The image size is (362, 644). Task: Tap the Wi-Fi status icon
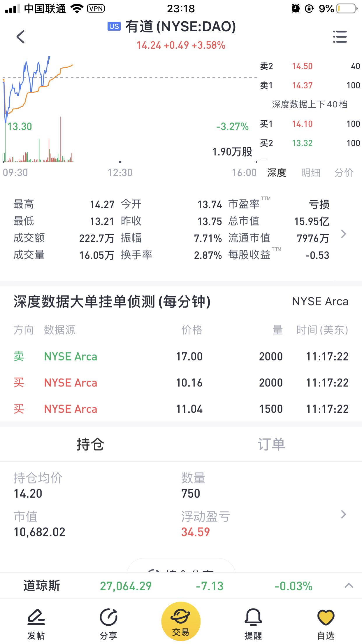(77, 8)
